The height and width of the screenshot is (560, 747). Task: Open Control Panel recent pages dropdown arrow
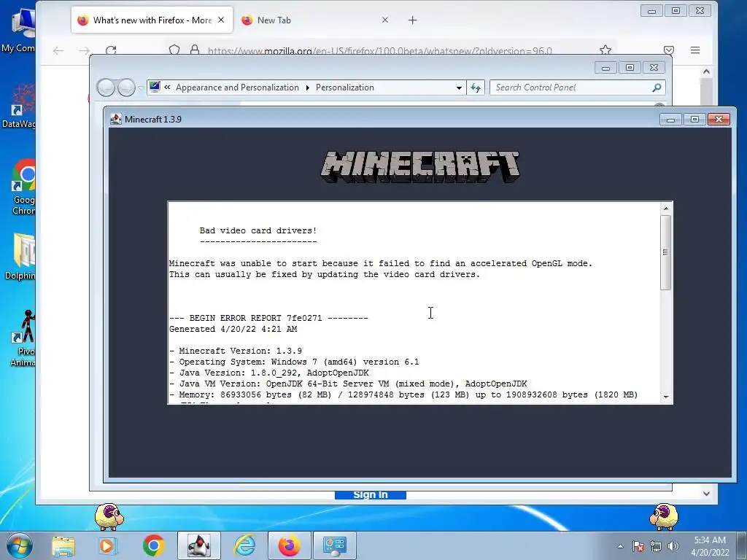click(141, 88)
